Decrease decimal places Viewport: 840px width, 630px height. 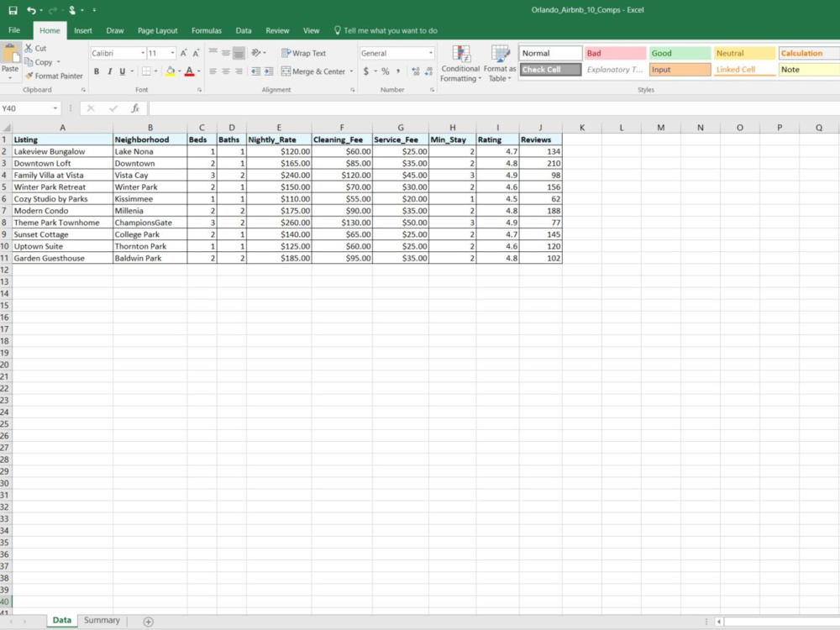(428, 71)
